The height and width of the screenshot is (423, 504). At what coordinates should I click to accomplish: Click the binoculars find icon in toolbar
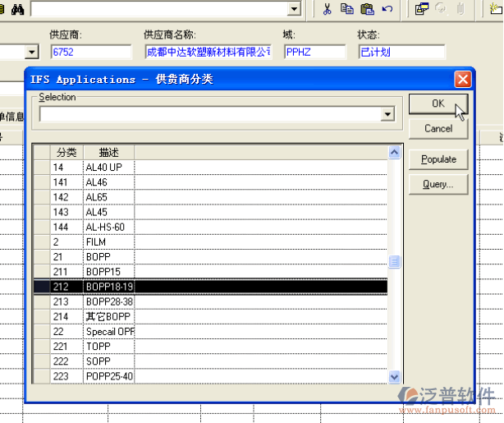[17, 8]
